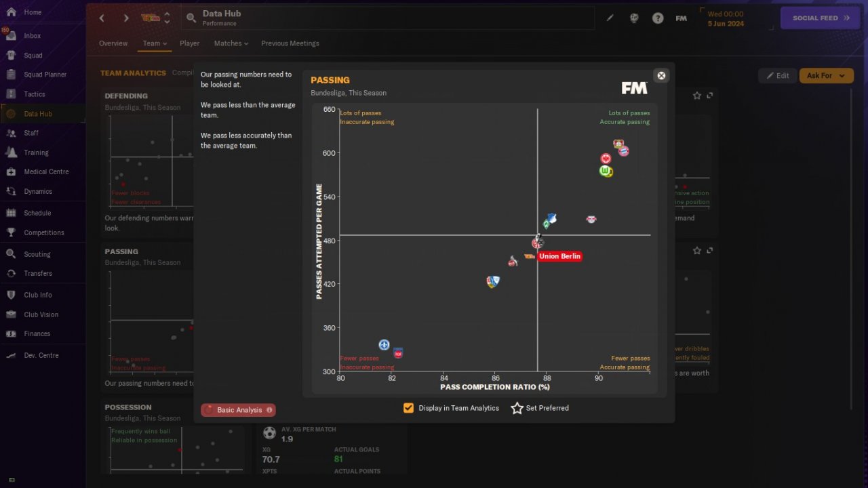Click the date Wed 00:00 5 Jun 2024
This screenshot has width=868, height=488.
(x=726, y=18)
